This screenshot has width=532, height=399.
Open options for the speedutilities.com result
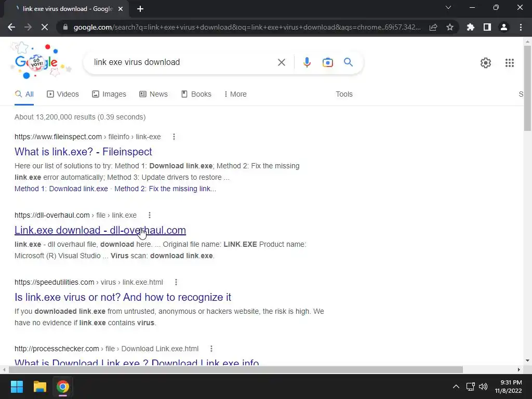point(176,282)
